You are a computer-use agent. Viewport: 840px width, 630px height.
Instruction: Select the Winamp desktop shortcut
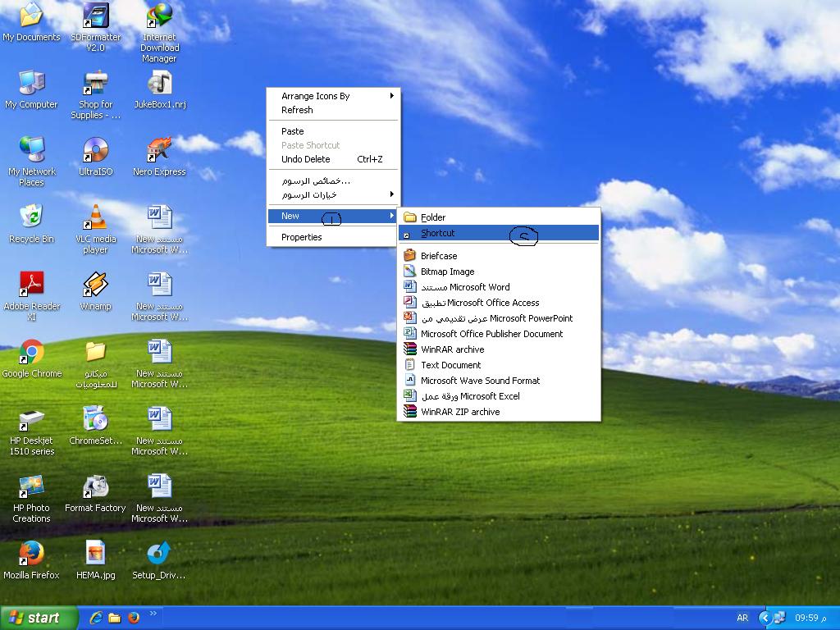pos(96,291)
